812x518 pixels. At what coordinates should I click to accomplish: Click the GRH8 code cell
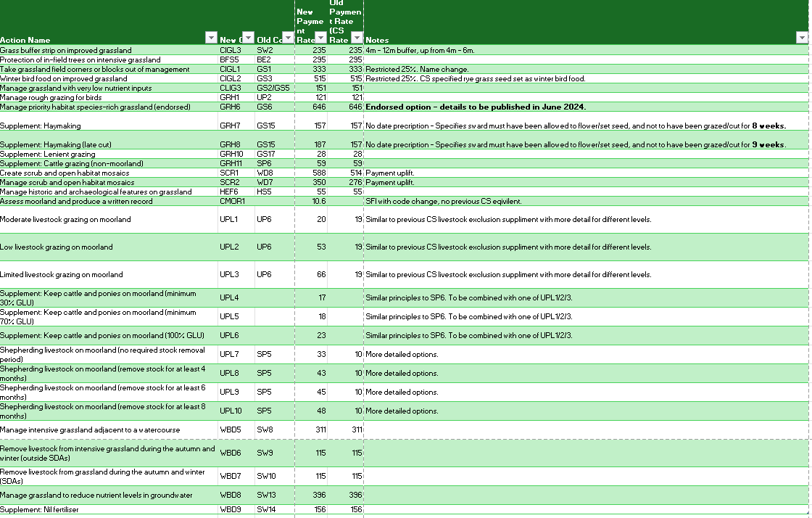click(236, 140)
